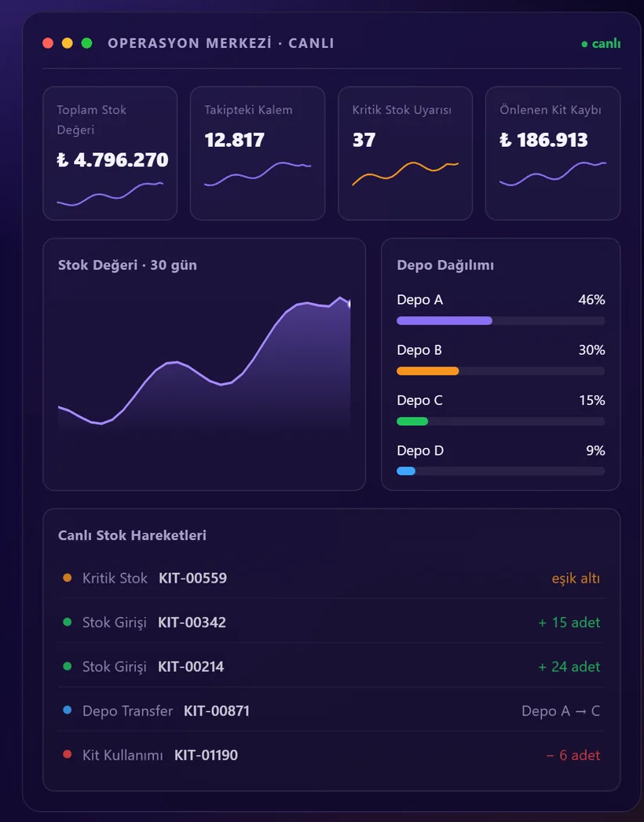644x822 pixels.
Task: Click the red "− 6 adet" quantity
Action: 573,755
